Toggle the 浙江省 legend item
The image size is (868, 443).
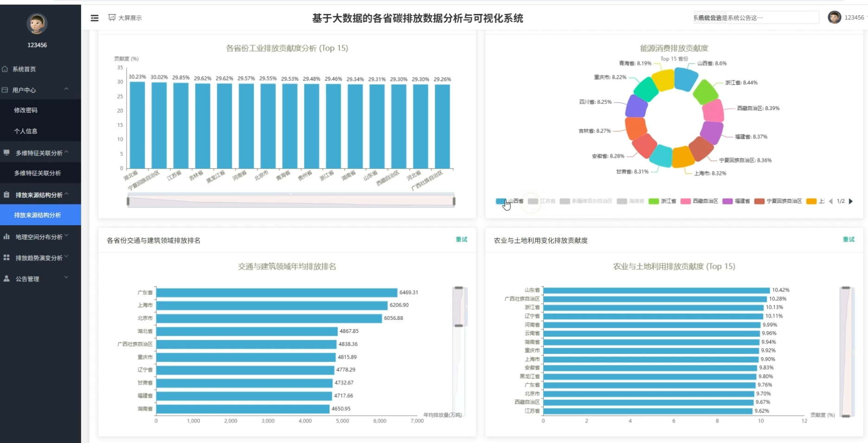[x=662, y=201]
